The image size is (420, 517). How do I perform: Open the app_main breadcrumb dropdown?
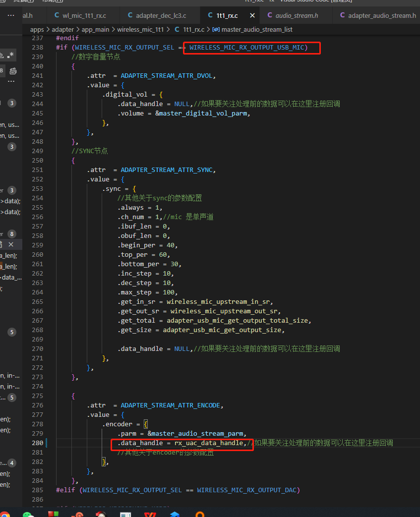click(x=95, y=29)
